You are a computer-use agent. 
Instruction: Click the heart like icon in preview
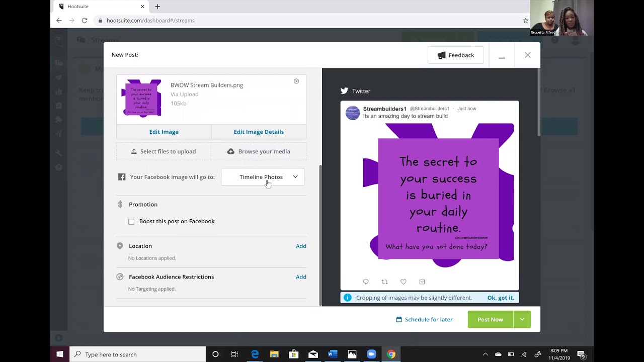click(x=403, y=282)
